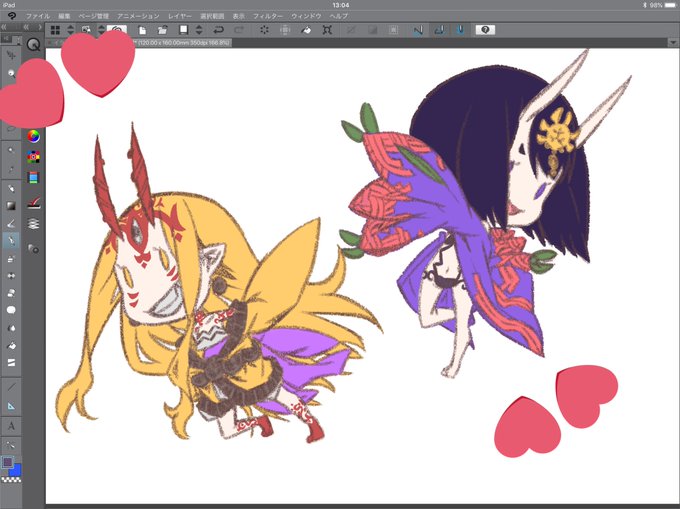This screenshot has width=680, height=509.
Task: Open the Clip Studio logo menu
Action: point(12,16)
